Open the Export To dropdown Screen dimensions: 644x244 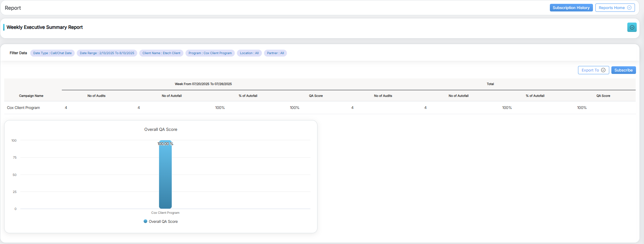pyautogui.click(x=593, y=70)
